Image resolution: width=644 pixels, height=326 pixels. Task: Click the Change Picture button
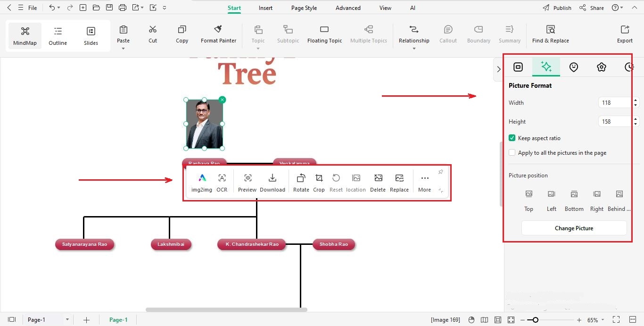pyautogui.click(x=574, y=228)
